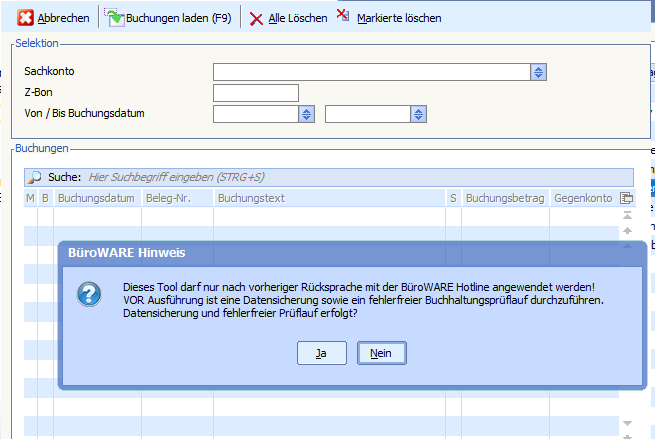This screenshot has width=655, height=439.
Task: Open the Bis Buchungsdatum date picker
Action: pos(418,114)
